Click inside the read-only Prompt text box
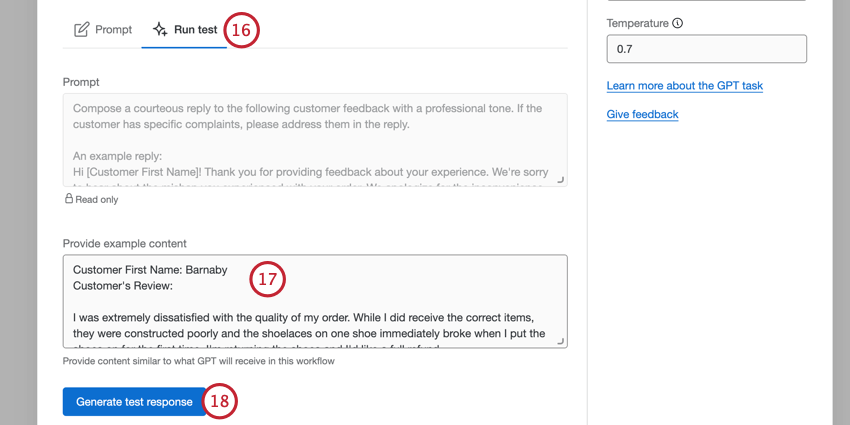 315,140
